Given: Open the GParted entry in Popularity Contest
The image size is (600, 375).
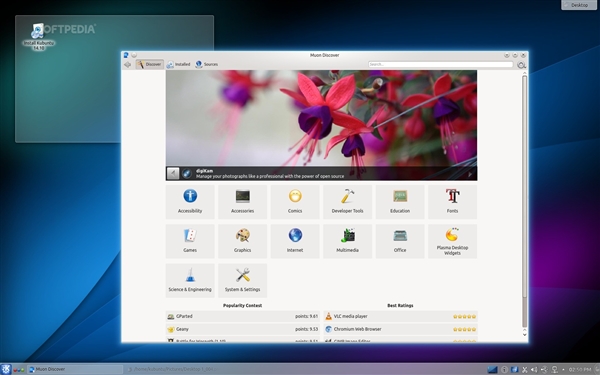Looking at the screenshot, I should 243,316.
